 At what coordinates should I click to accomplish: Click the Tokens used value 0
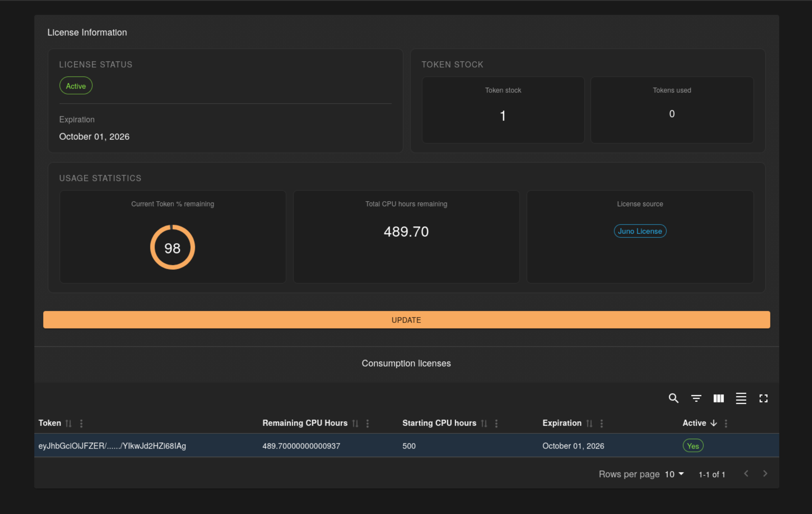point(672,114)
